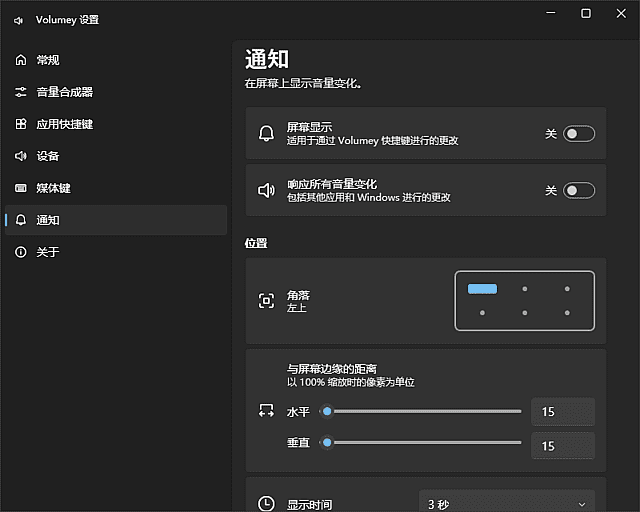Image resolution: width=640 pixels, height=512 pixels.
Task: Click the 垂直 distance slider thumb
Action: pyautogui.click(x=327, y=442)
